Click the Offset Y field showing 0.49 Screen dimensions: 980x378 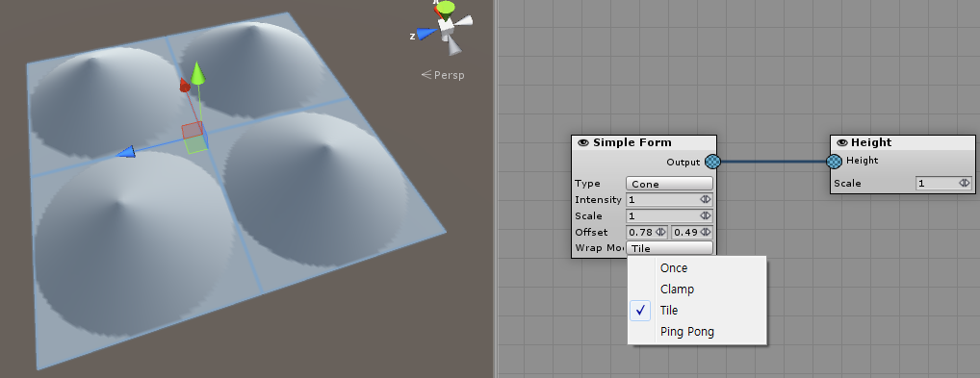coord(692,233)
